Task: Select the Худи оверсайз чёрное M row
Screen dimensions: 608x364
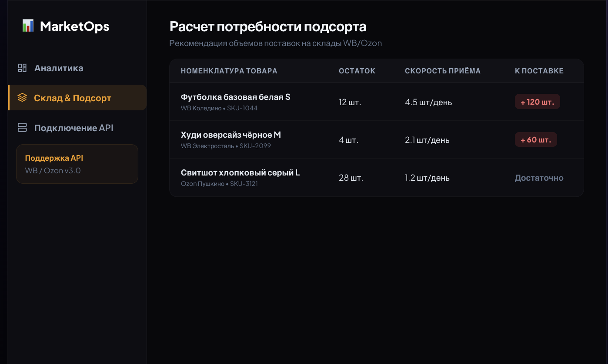Action: (376, 139)
